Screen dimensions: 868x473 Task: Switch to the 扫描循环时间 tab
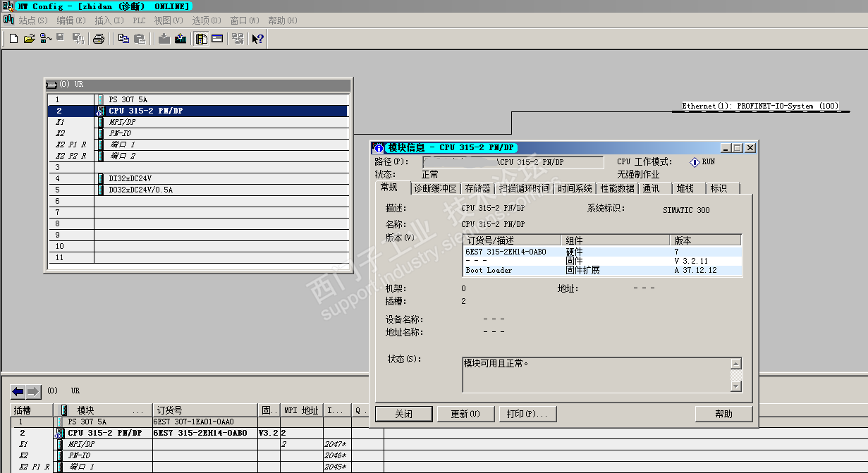(x=524, y=188)
